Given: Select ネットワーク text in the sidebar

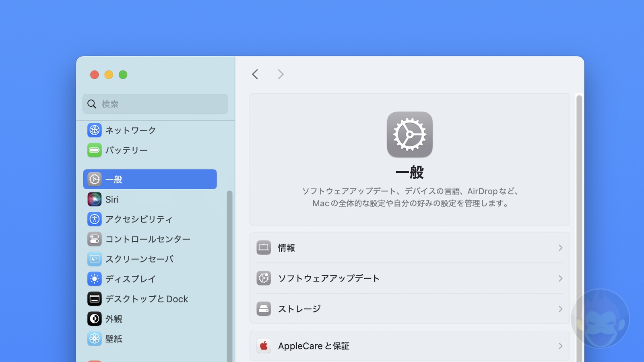Looking at the screenshot, I should pos(130,130).
